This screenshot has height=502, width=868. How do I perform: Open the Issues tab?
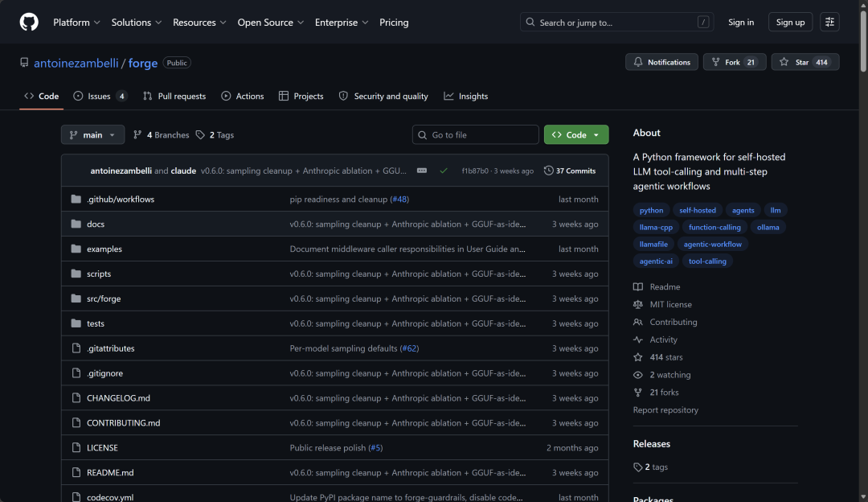tap(100, 96)
